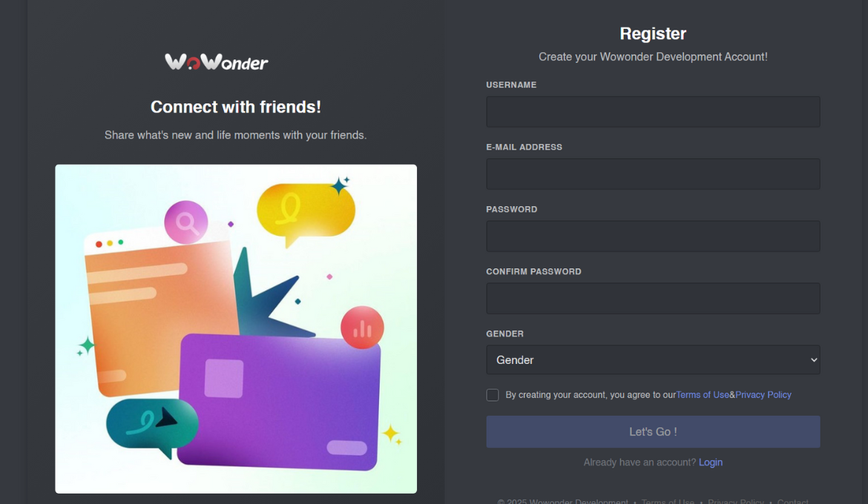Click the Let's Go! button

653,432
